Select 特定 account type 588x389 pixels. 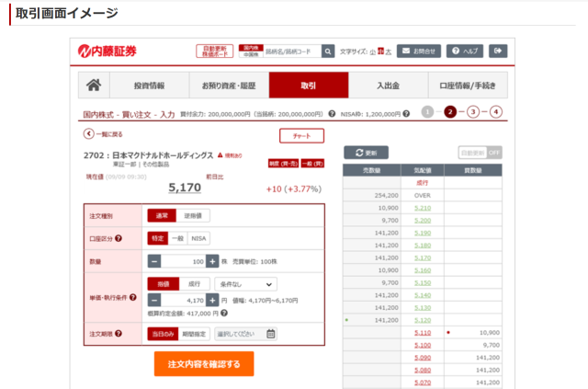(x=157, y=238)
